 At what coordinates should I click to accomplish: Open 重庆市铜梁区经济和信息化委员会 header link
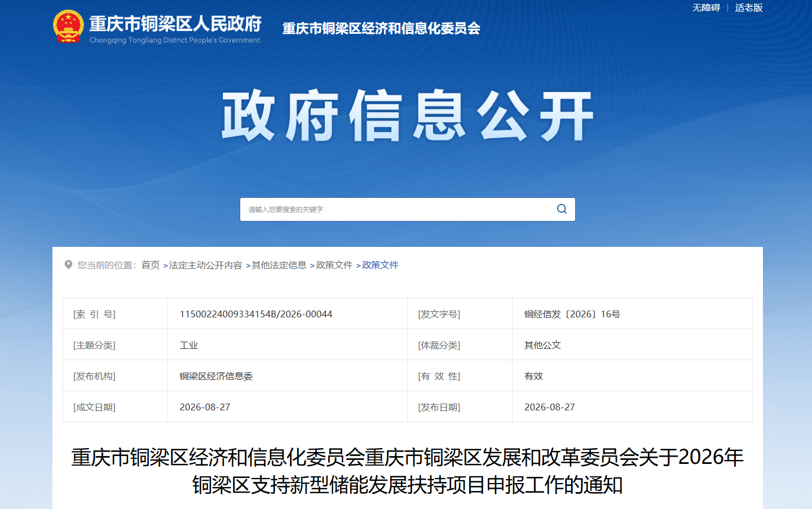[381, 29]
